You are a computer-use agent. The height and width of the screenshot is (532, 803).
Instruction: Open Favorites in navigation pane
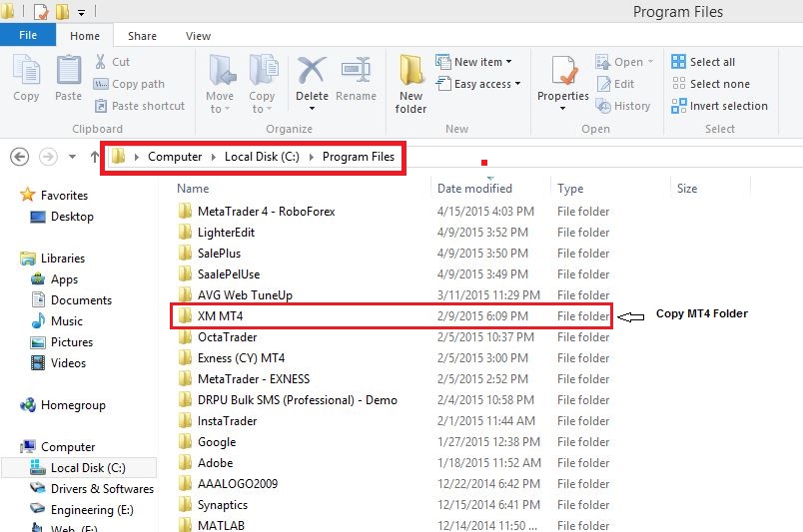(x=54, y=195)
